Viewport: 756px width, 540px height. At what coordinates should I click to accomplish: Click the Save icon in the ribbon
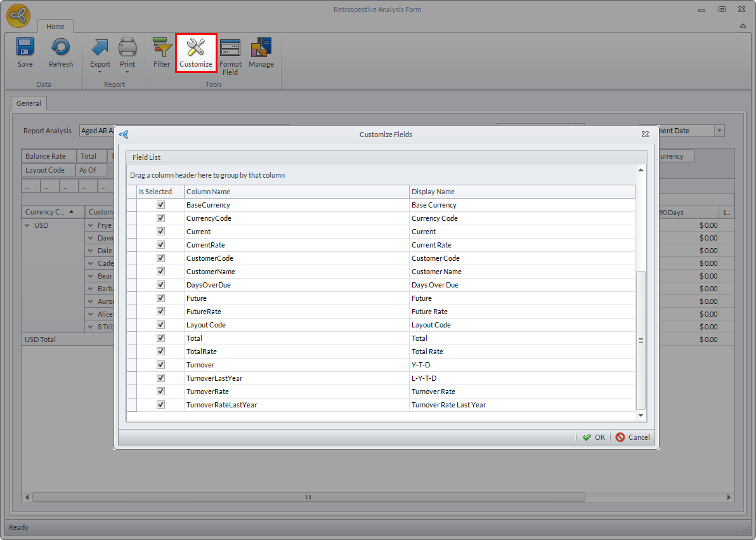pos(25,48)
